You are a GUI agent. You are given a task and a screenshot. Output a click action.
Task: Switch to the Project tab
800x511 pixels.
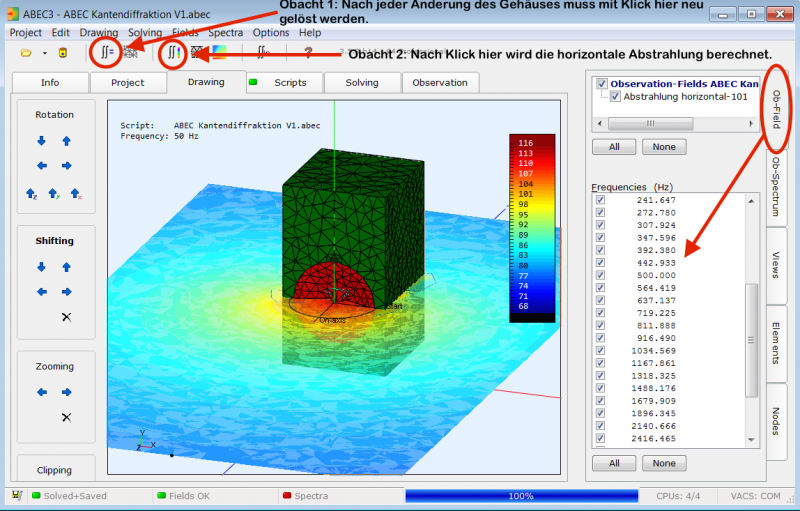coord(128,83)
